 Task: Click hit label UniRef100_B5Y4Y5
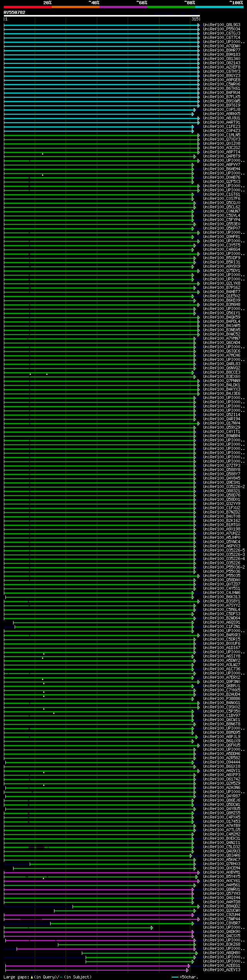tap(222, 877)
